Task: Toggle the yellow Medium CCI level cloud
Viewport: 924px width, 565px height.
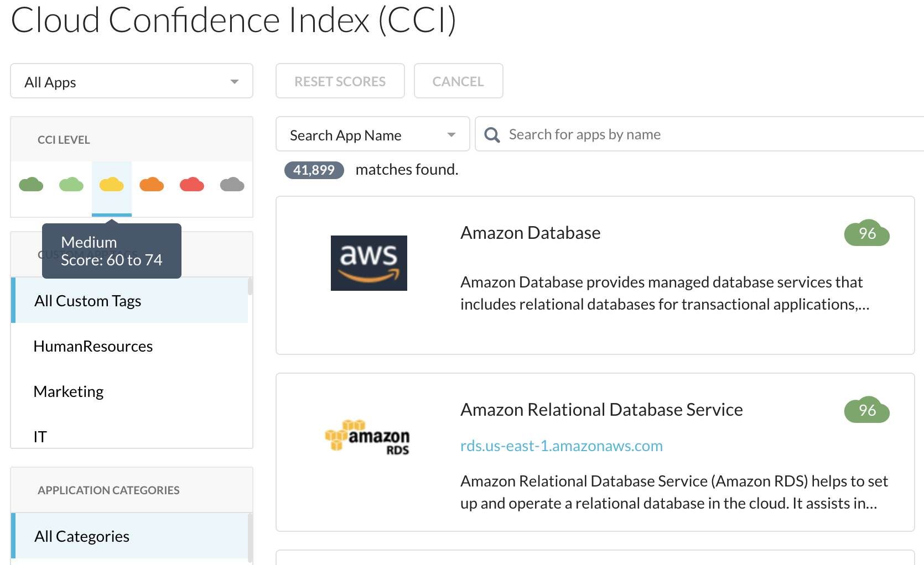Action: (112, 184)
